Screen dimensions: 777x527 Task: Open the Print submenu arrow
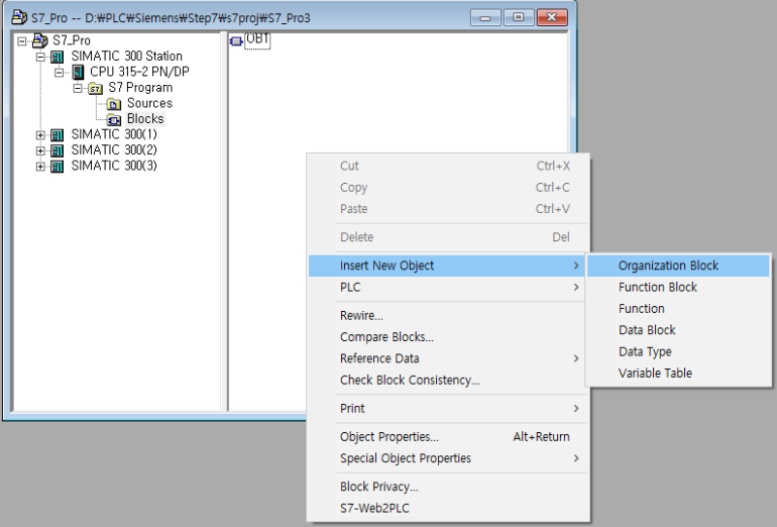click(576, 409)
